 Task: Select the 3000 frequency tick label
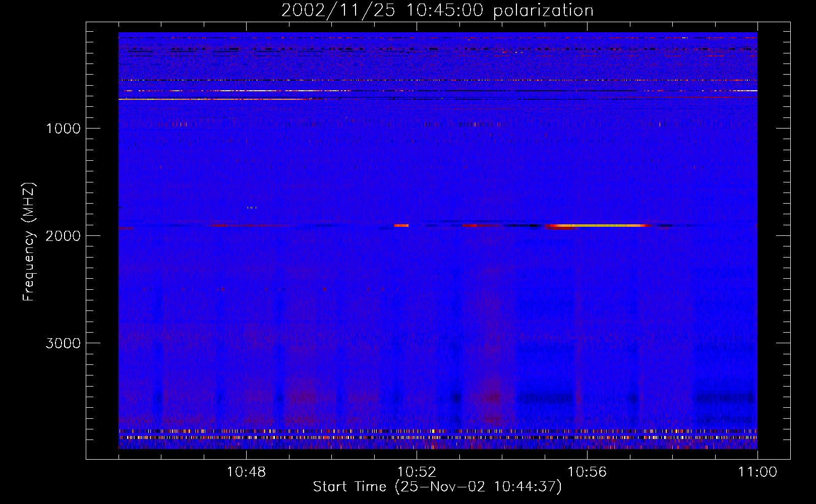(x=63, y=343)
